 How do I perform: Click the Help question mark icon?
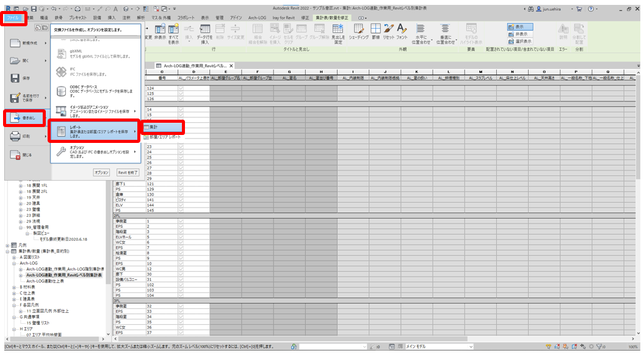[591, 9]
